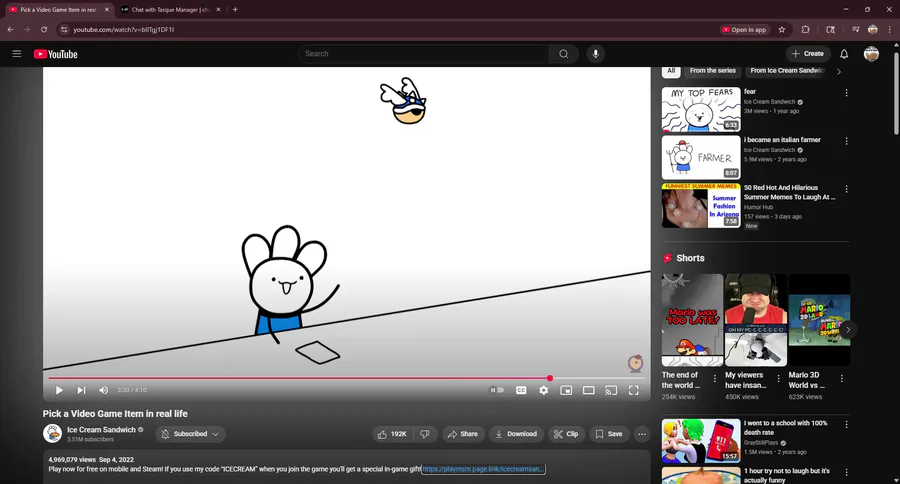Start voice search with microphone icon
Image resolution: width=900 pixels, height=484 pixels.
[595, 54]
